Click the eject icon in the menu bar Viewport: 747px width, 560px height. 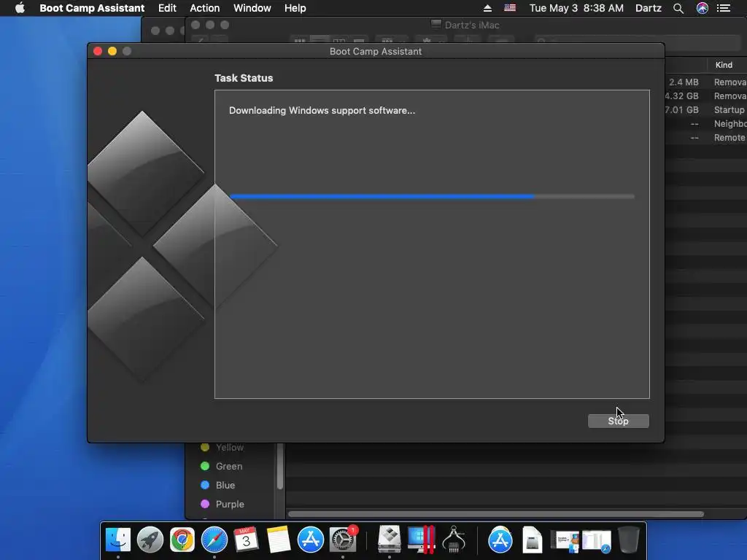pyautogui.click(x=487, y=8)
